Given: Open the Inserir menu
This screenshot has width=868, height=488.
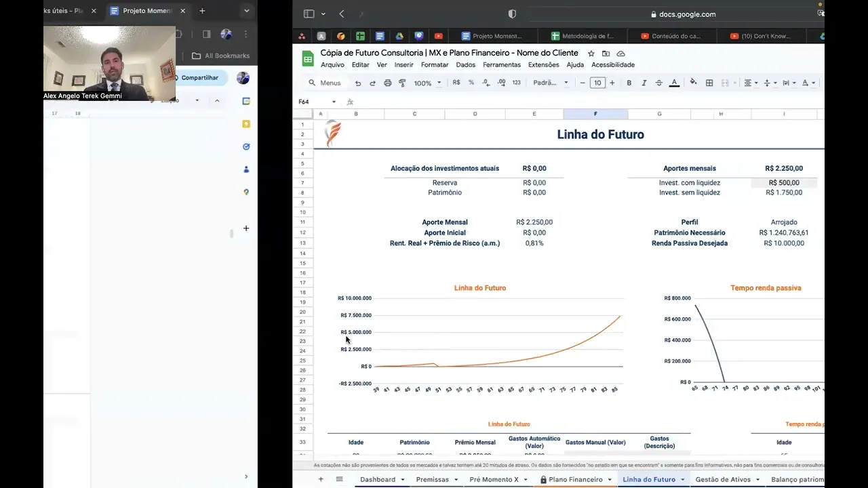Looking at the screenshot, I should pos(404,65).
